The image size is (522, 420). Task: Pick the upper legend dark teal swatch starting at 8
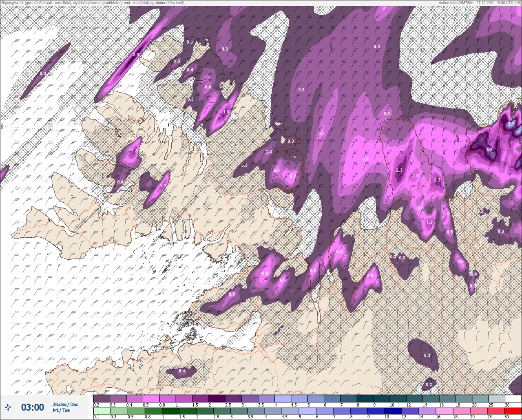pyautogui.click(x=365, y=398)
